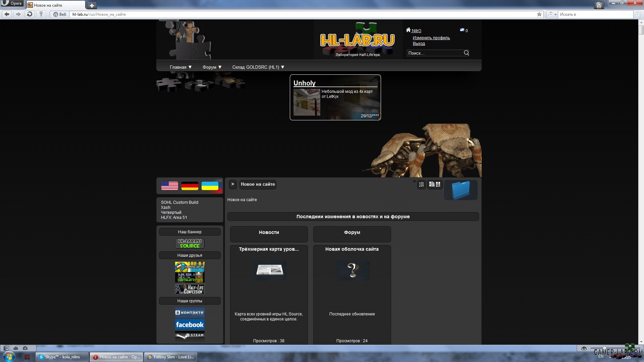
Task: Open a new browser tab
Action: pyautogui.click(x=92, y=5)
